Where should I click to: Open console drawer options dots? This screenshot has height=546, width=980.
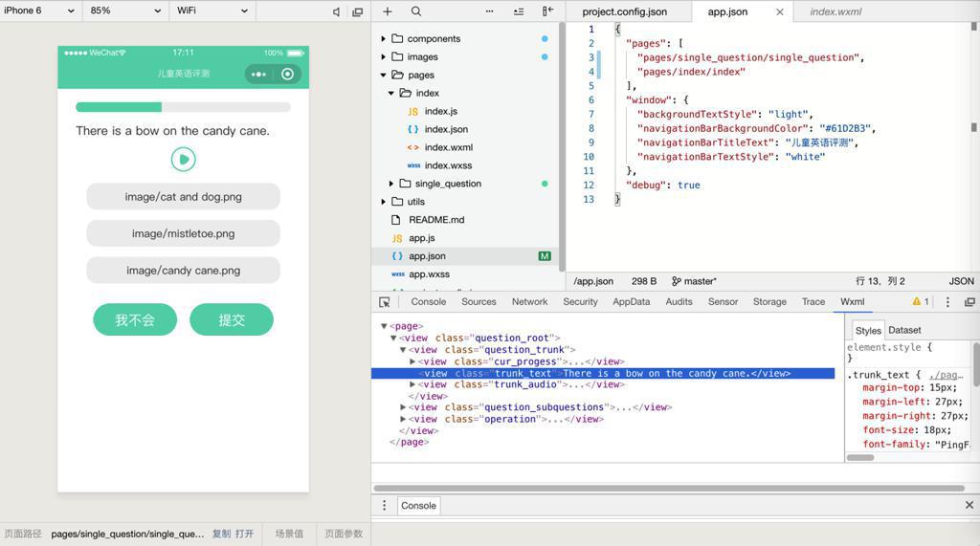(385, 506)
